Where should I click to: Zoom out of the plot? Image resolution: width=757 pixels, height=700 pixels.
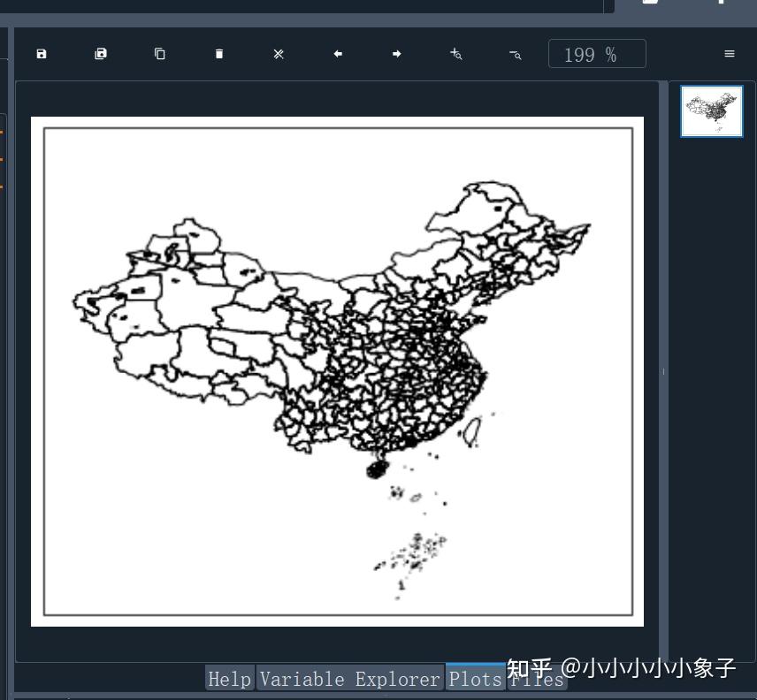click(x=514, y=54)
